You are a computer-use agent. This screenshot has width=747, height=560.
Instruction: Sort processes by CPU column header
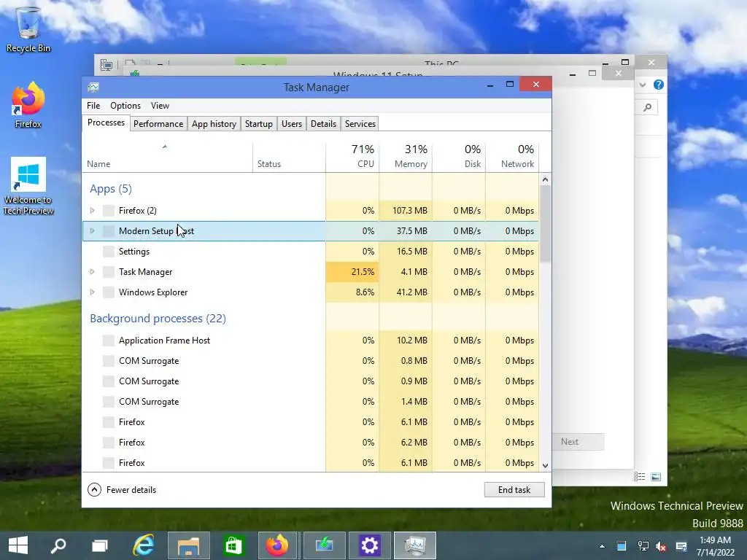pyautogui.click(x=352, y=157)
